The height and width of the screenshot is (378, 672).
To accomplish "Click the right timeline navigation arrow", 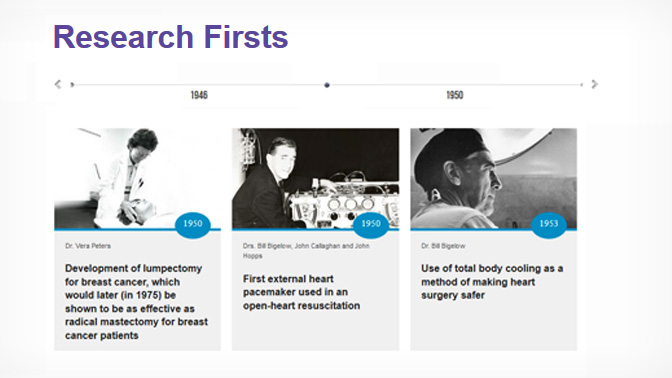I will 594,84.
